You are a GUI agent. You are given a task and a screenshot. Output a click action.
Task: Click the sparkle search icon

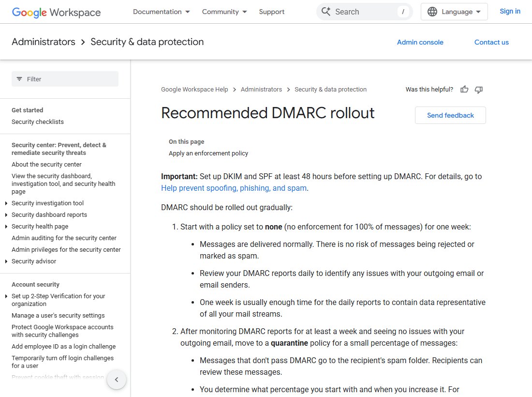click(x=325, y=12)
